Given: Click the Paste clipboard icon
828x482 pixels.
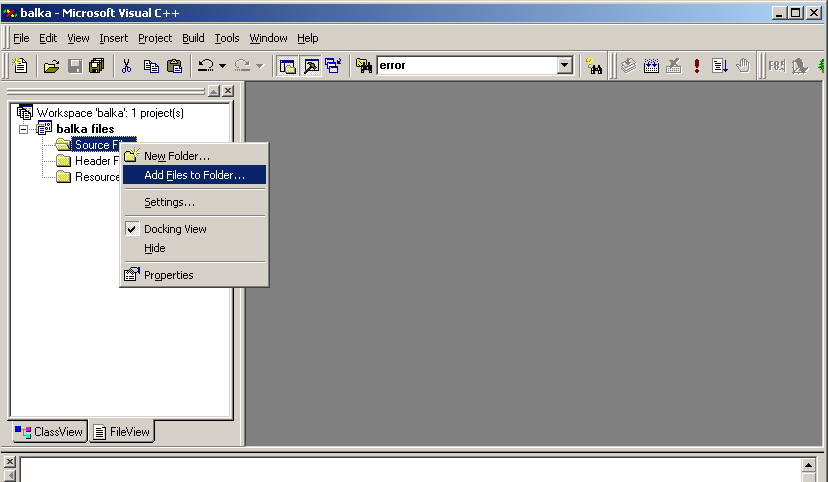Looking at the screenshot, I should pos(174,66).
